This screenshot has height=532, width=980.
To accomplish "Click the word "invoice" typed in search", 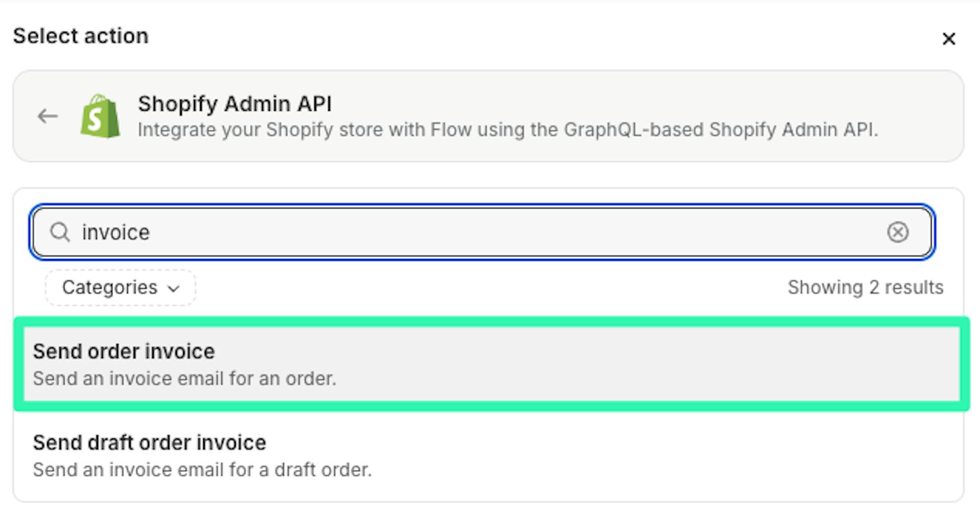I will coord(116,233).
